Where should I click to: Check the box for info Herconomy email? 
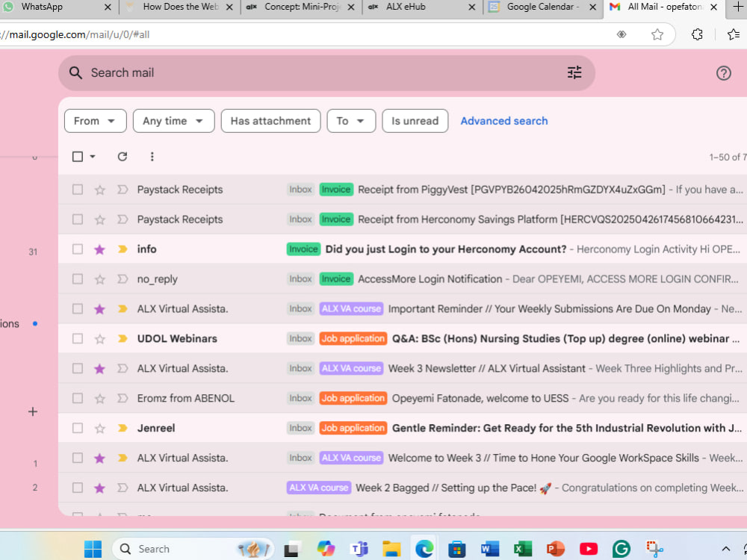[77, 249]
